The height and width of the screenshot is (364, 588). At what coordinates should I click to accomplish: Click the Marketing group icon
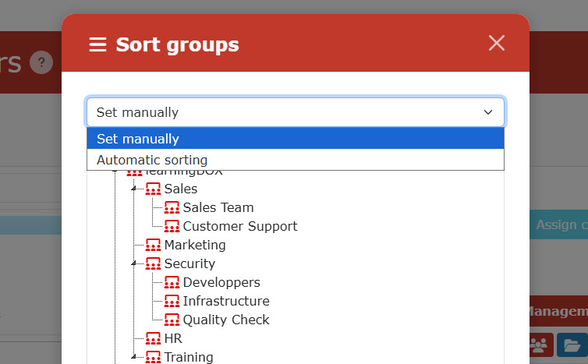[x=153, y=246]
